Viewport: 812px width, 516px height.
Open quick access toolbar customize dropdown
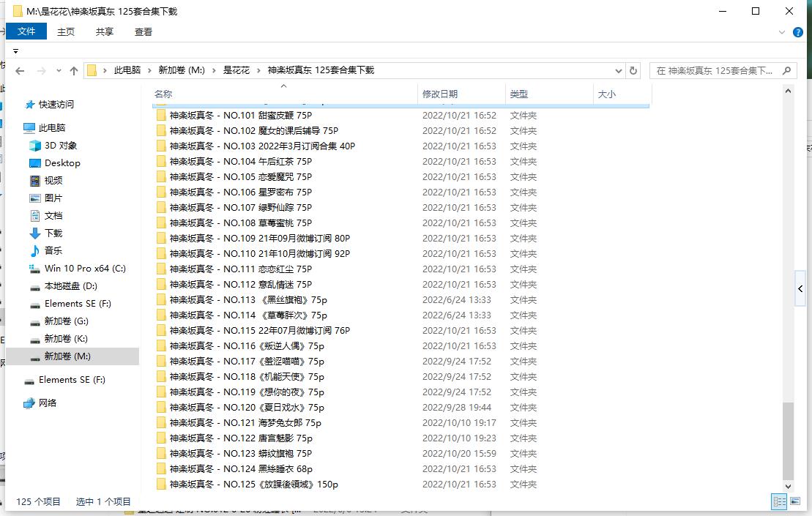15,51
